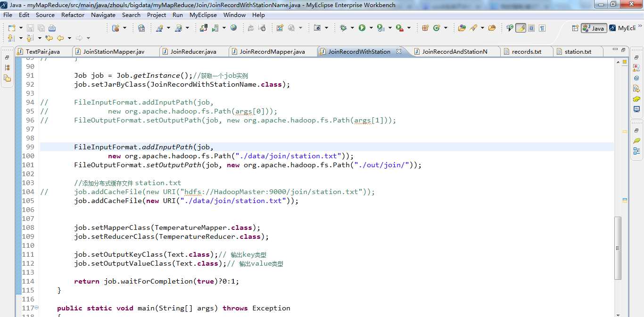
Task: Click the Package Explorer icon in left sidebar
Action: (x=7, y=78)
